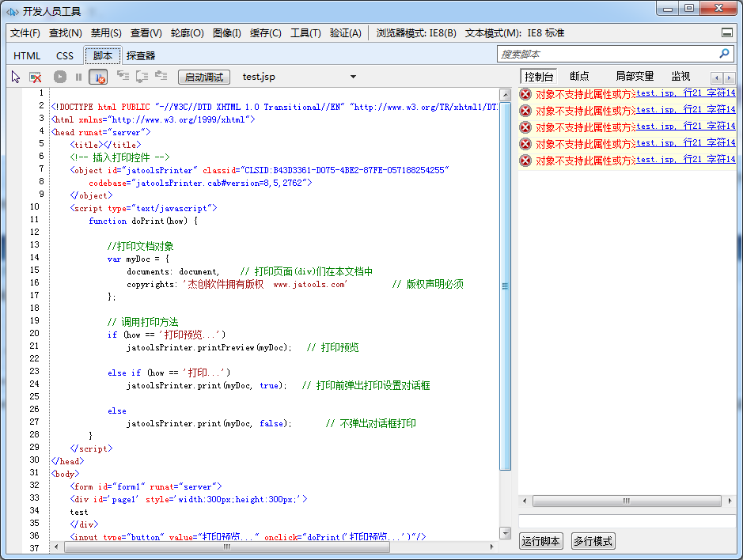
Task: Open the 图像(I) menu
Action: point(226,33)
